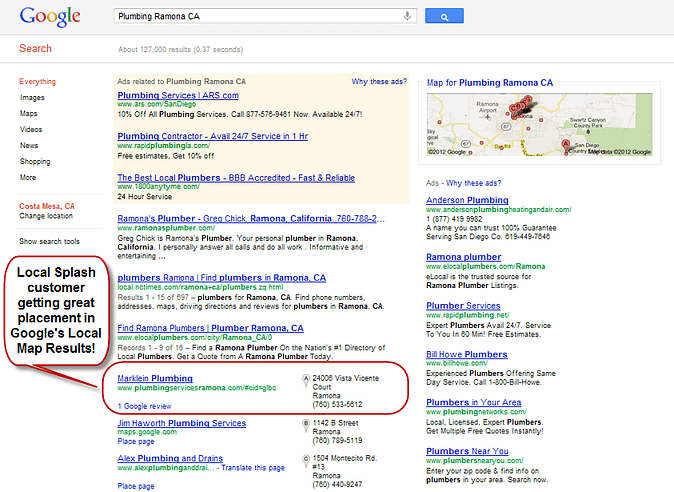674x492 pixels.
Task: Click the blue search magnifier button
Action: tap(444, 16)
